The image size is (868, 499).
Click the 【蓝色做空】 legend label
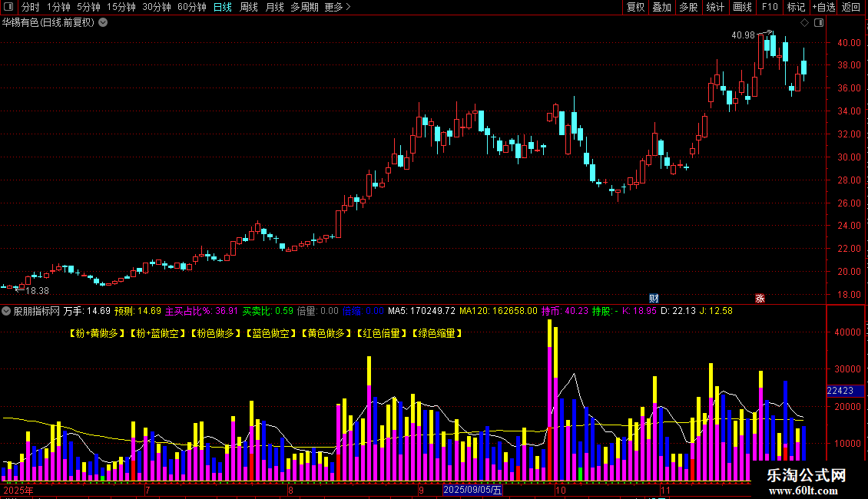(x=271, y=334)
